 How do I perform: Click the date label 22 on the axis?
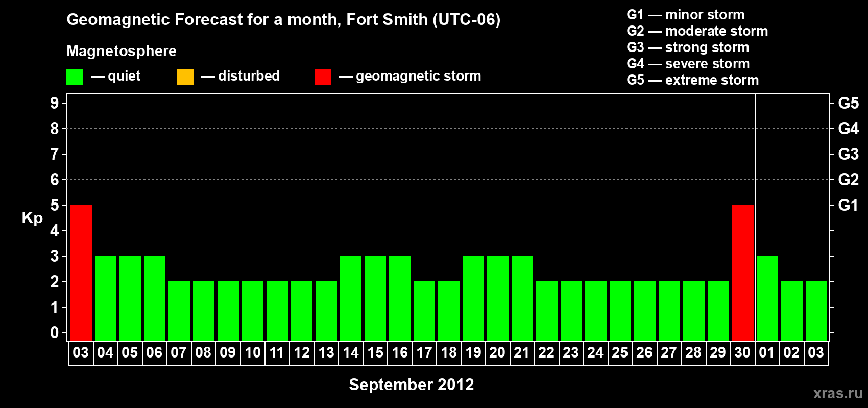(546, 352)
